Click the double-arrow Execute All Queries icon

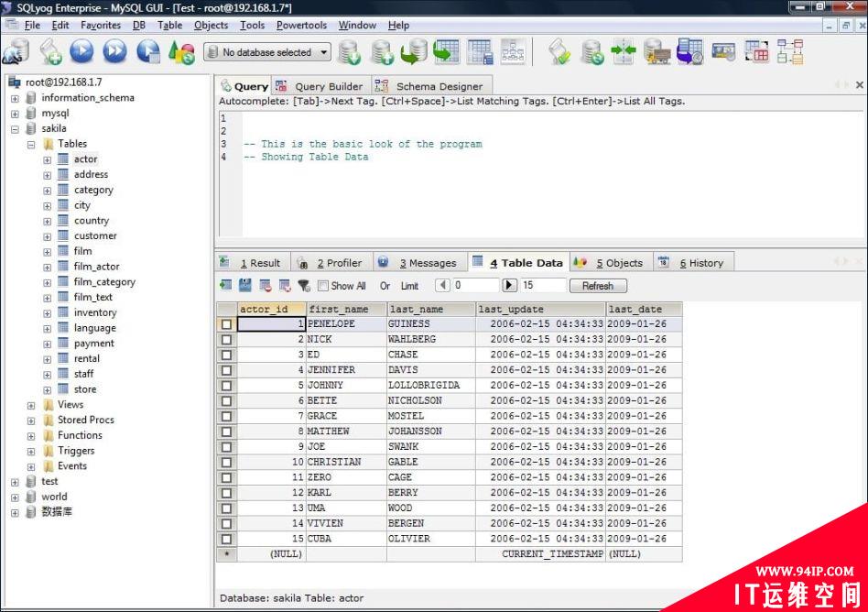point(115,51)
